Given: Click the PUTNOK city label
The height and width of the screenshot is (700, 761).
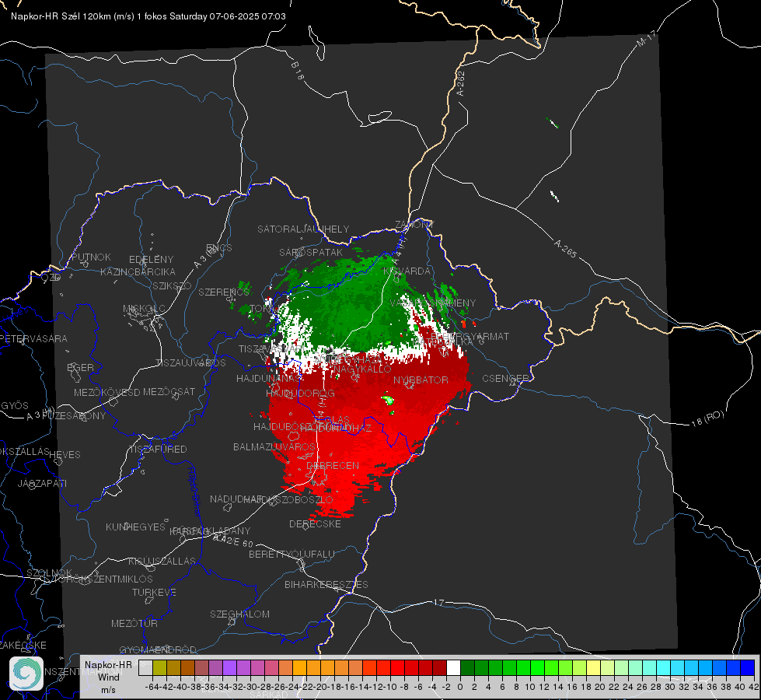Looking at the screenshot, I should pyautogui.click(x=91, y=257).
